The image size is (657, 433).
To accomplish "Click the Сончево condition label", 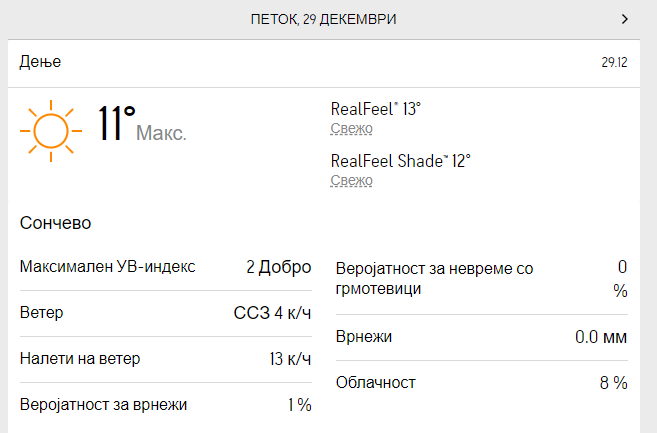I will pos(55,223).
